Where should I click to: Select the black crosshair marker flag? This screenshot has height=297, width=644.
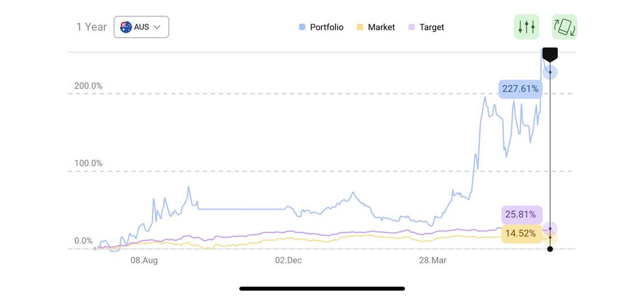tap(550, 55)
